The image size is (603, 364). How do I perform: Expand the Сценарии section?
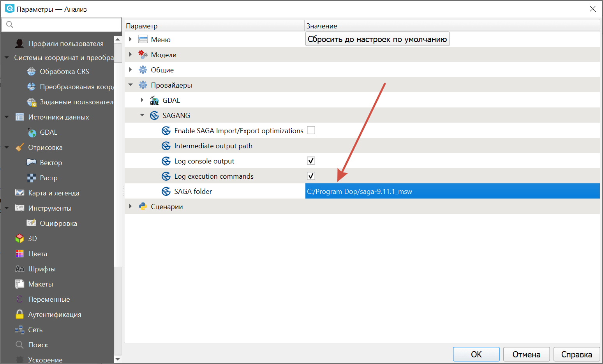(x=130, y=206)
